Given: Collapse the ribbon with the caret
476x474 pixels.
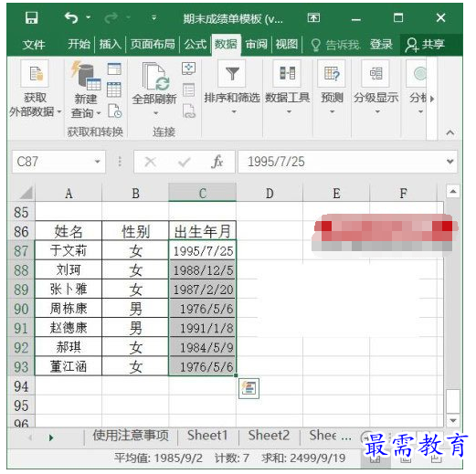Looking at the screenshot, I should [x=450, y=132].
